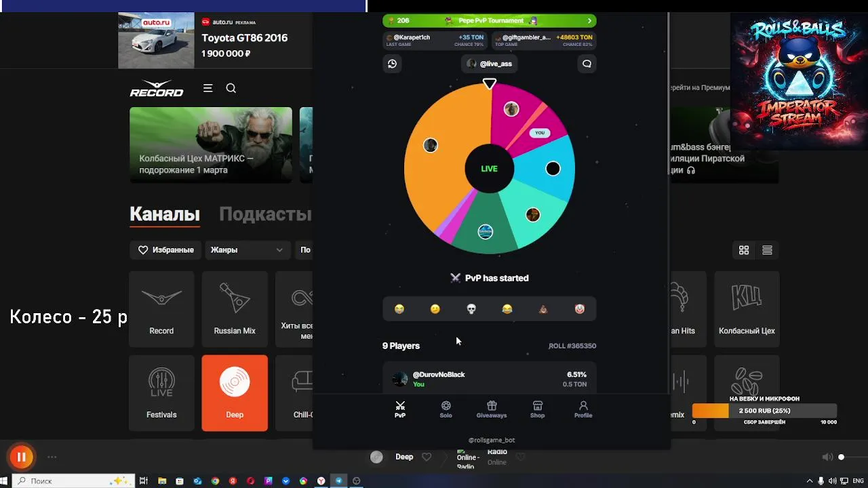Click the ROLL #365350 label
868x488 pixels.
pyautogui.click(x=572, y=346)
